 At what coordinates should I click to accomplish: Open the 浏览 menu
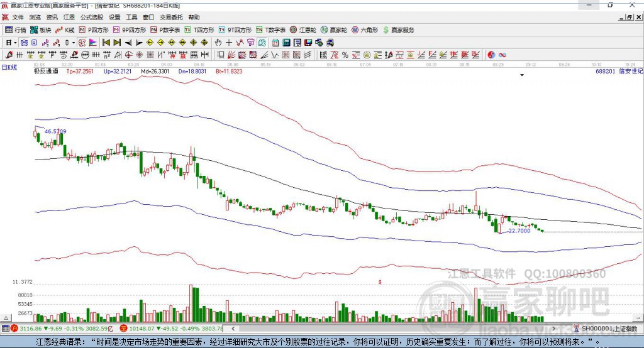(35, 17)
